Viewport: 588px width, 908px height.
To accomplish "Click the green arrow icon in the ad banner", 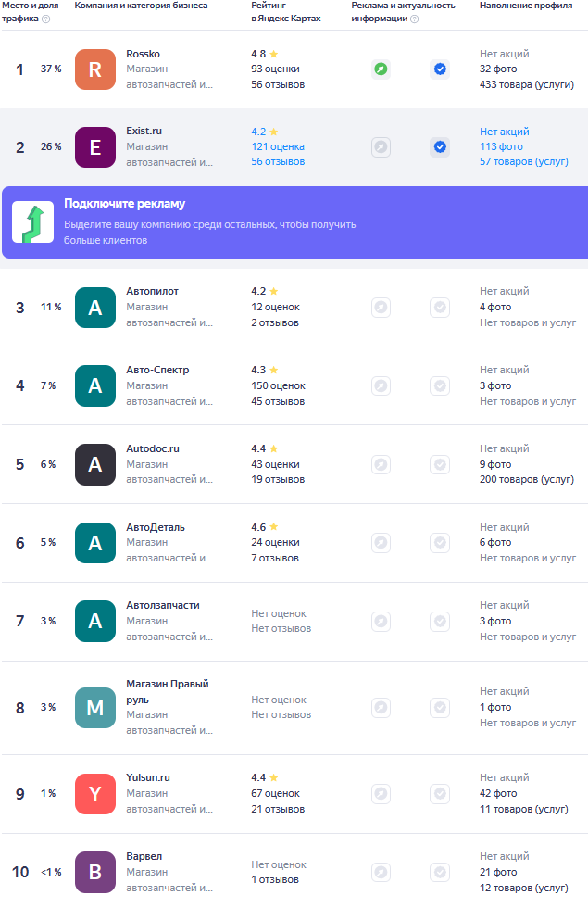I will [x=32, y=222].
